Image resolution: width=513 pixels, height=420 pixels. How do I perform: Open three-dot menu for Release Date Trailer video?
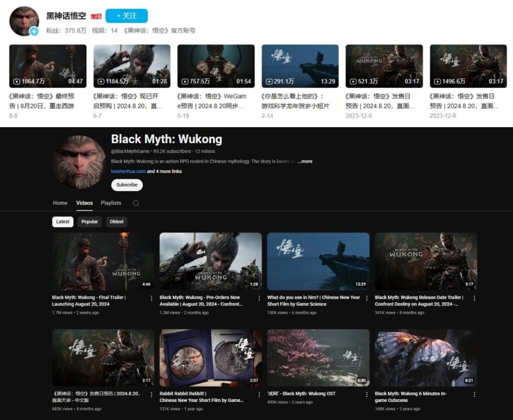click(x=474, y=298)
